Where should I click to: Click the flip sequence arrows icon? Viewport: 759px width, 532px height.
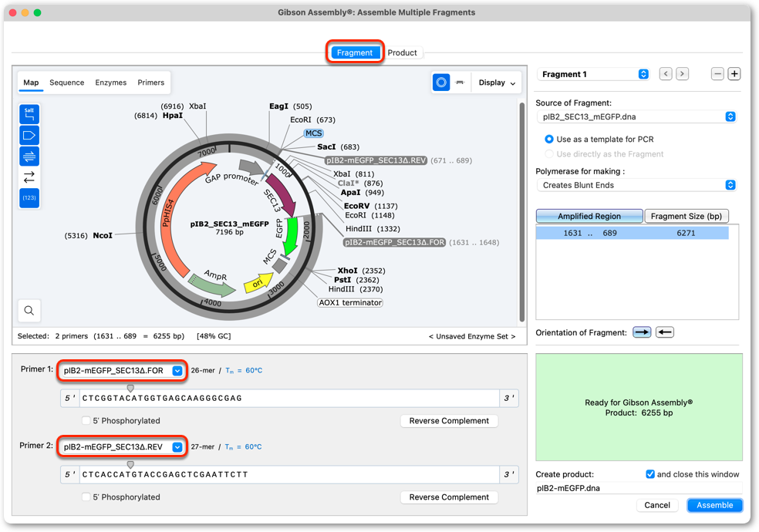pos(29,177)
